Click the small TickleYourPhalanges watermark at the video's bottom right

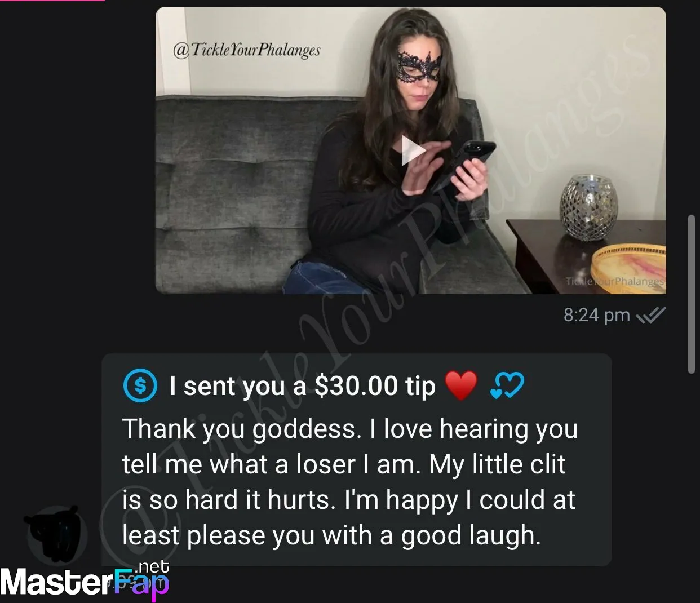tap(615, 281)
